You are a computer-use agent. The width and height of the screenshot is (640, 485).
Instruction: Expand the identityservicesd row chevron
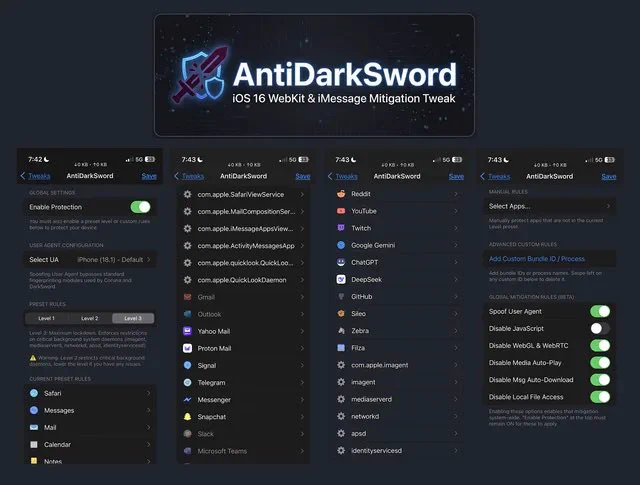[456, 451]
